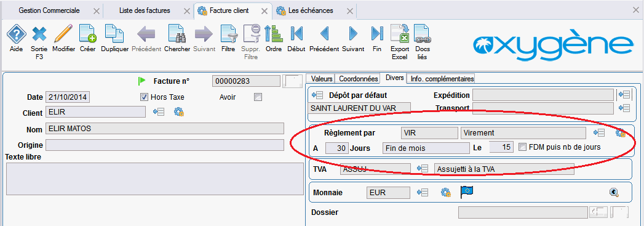Click the Facture n° field 00000283
This screenshot has height=226, width=644.
(x=246, y=81)
